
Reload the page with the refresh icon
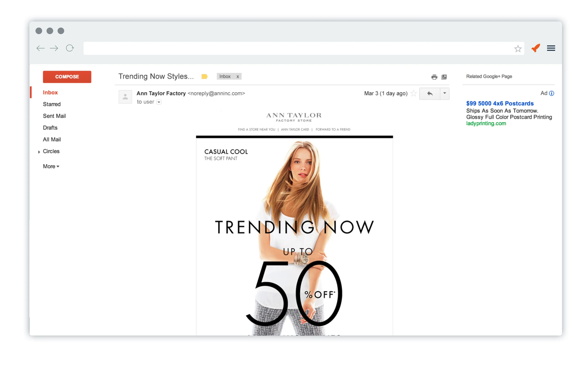click(70, 48)
